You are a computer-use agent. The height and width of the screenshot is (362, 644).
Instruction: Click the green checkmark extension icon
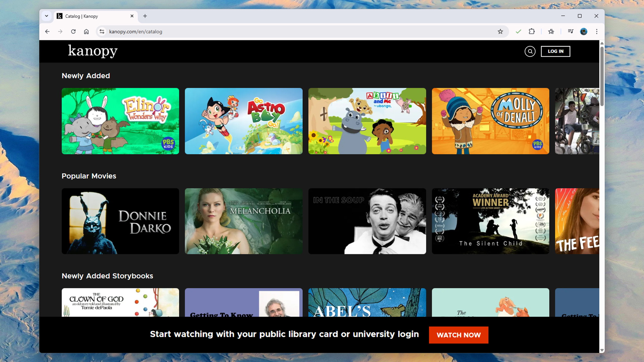pos(518,32)
